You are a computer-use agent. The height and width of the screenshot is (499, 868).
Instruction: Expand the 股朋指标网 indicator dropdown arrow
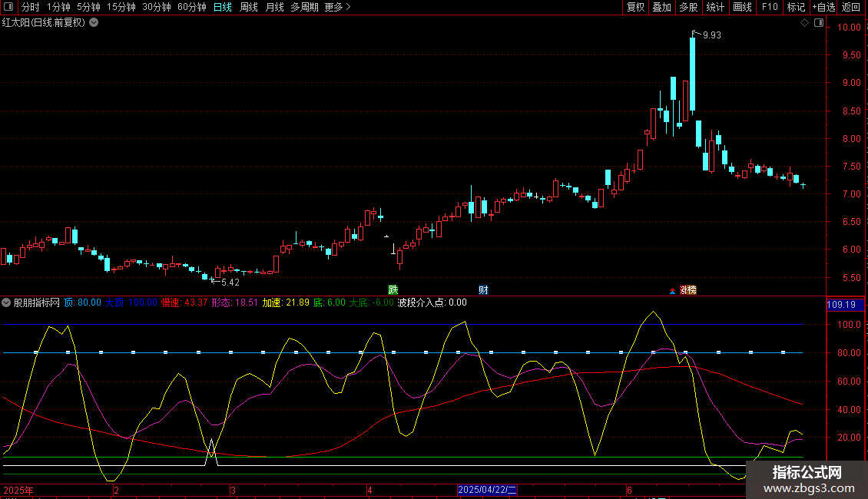pyautogui.click(x=7, y=302)
